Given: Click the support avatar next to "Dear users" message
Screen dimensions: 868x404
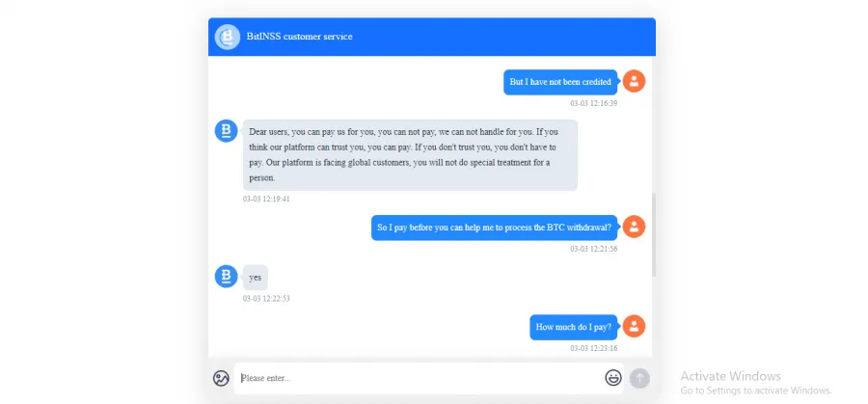Looking at the screenshot, I should (226, 130).
